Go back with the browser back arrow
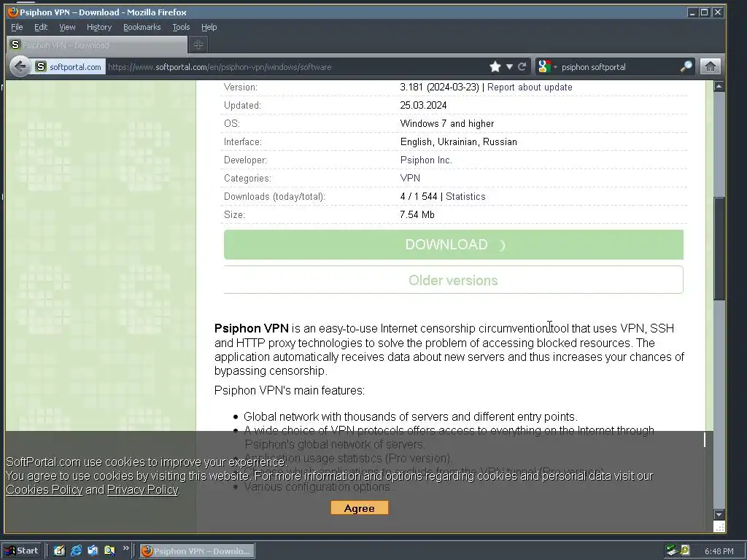This screenshot has height=560, width=747. pos(20,66)
